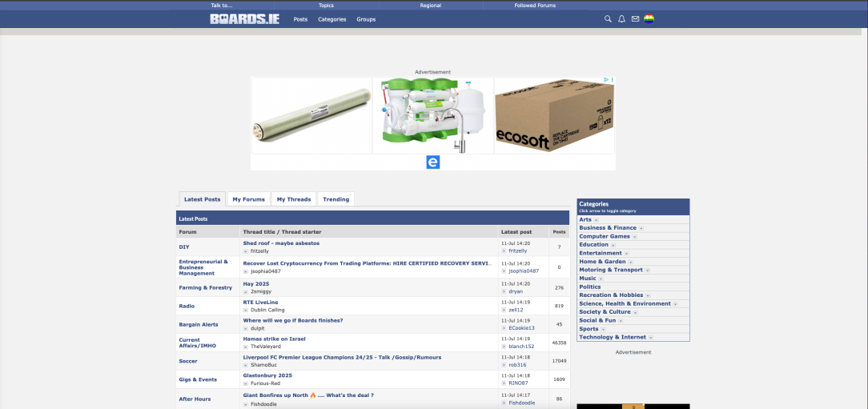This screenshot has height=409, width=868.
Task: Open the search magnifier icon
Action: click(x=608, y=19)
